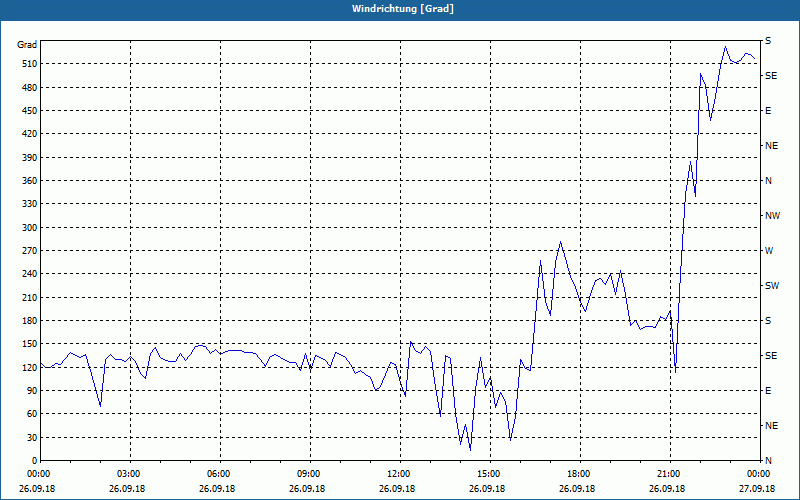Click the 00:00 label above date 26.09.18
800x500 pixels.
(x=38, y=474)
